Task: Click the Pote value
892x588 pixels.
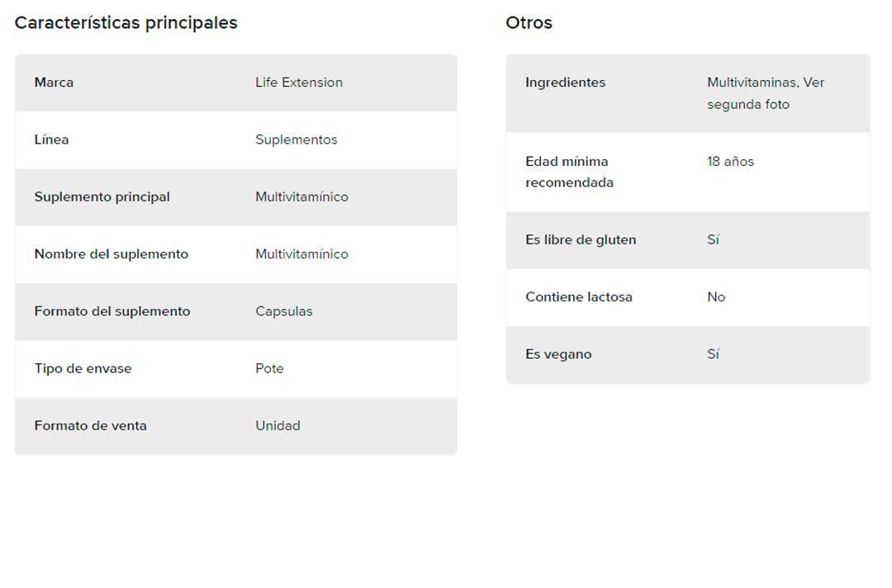Action: click(x=269, y=368)
